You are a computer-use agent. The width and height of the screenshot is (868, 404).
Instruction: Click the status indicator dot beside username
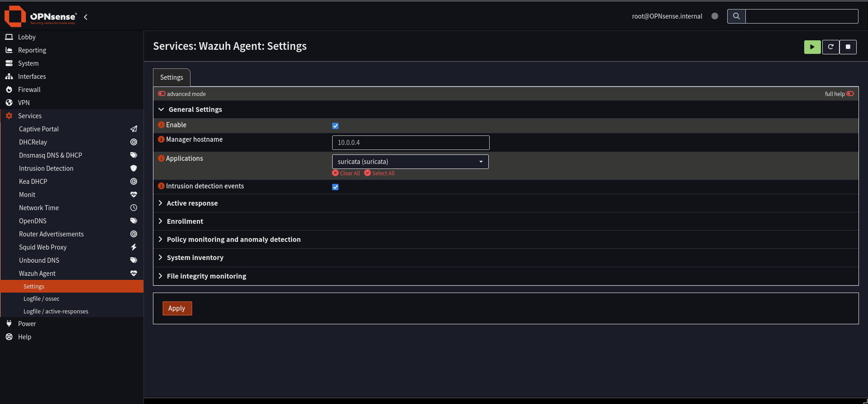(715, 16)
